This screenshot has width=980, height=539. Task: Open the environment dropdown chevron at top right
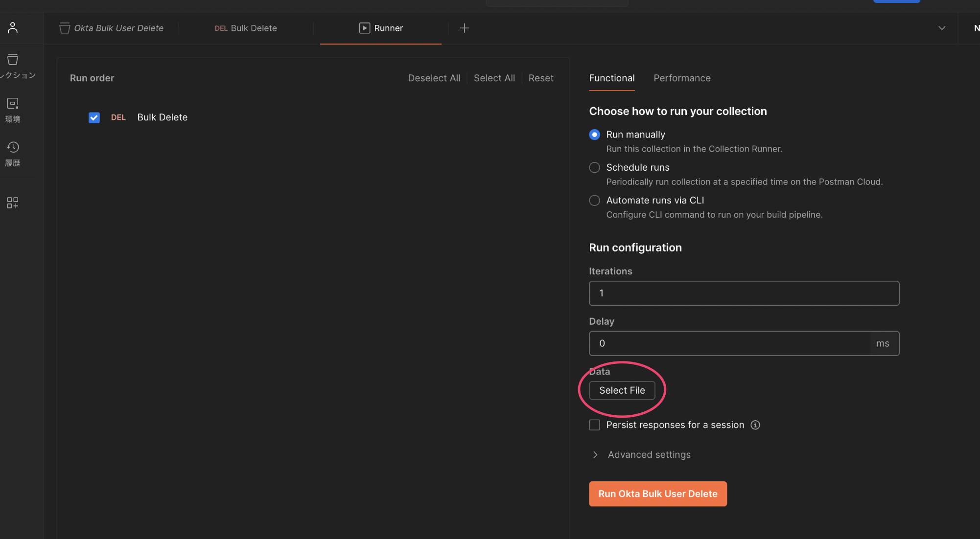(942, 28)
